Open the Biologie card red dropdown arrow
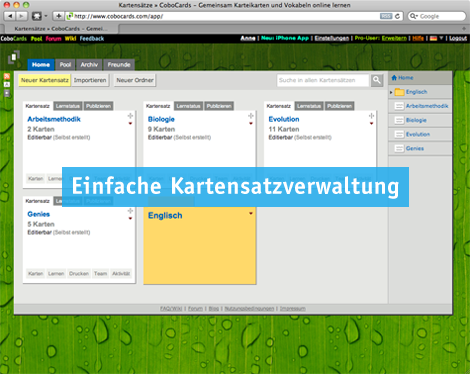The image size is (470, 374). pos(251,124)
